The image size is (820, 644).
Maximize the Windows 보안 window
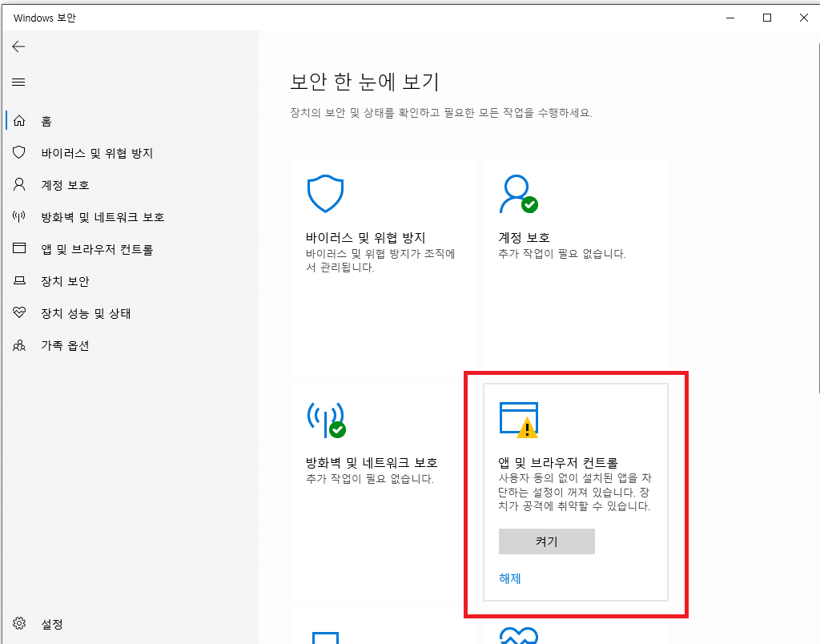pyautogui.click(x=767, y=18)
